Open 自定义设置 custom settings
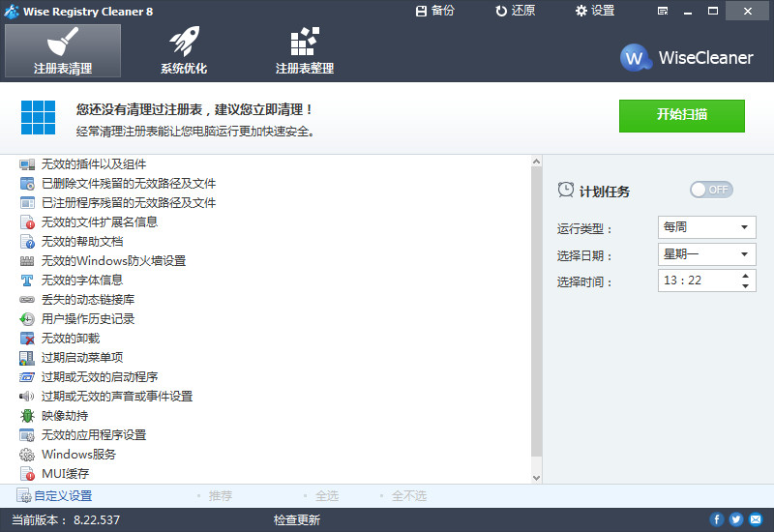 coord(54,496)
